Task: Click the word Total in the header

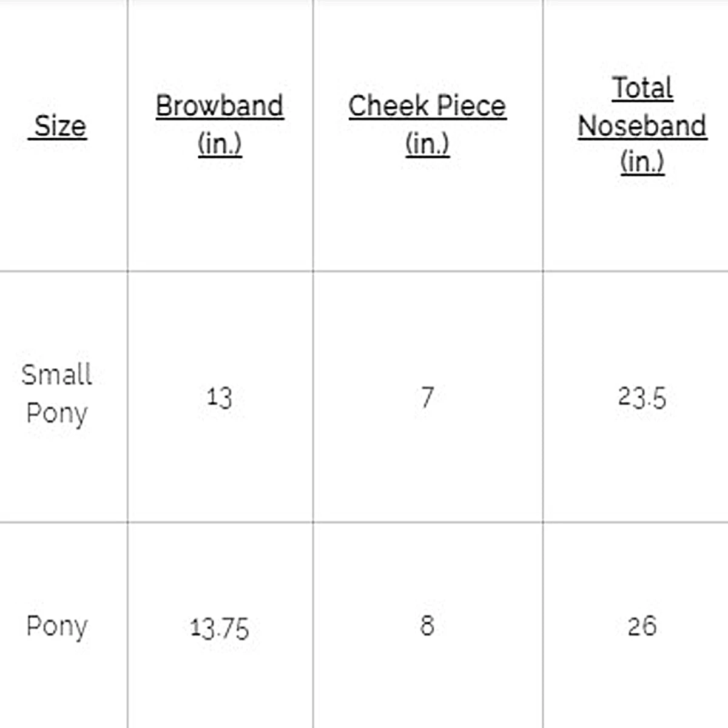Action: [642, 88]
